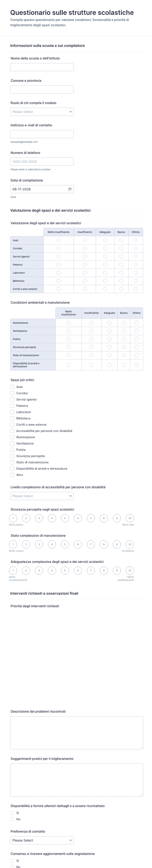The height and width of the screenshot is (868, 152).
Task: Select 'Ottimo' for Aule row
Action: point(135,240)
